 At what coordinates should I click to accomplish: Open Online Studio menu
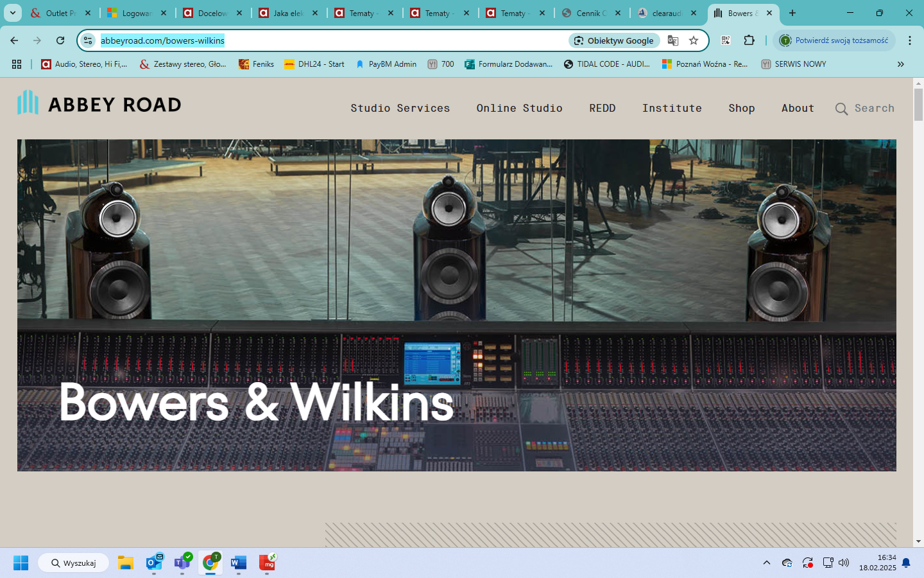coord(519,108)
